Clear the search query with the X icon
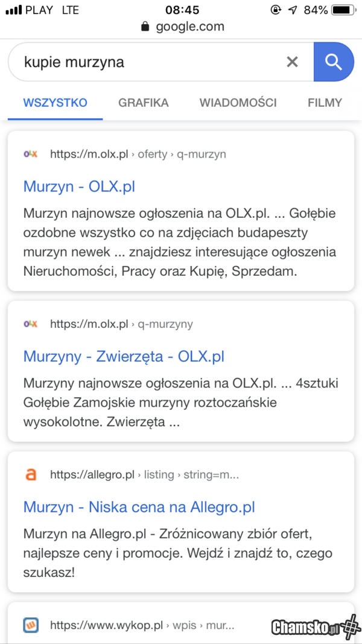The height and width of the screenshot is (644, 362). 292,62
